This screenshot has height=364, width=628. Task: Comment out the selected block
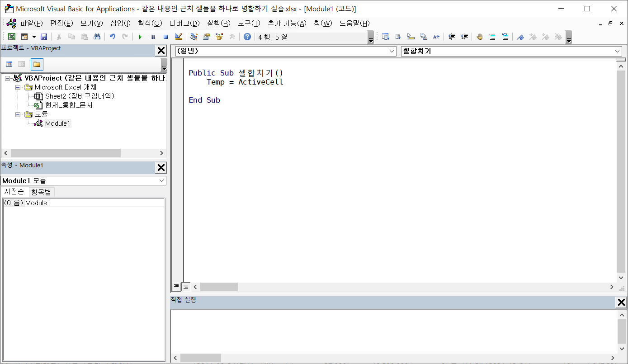click(x=492, y=37)
